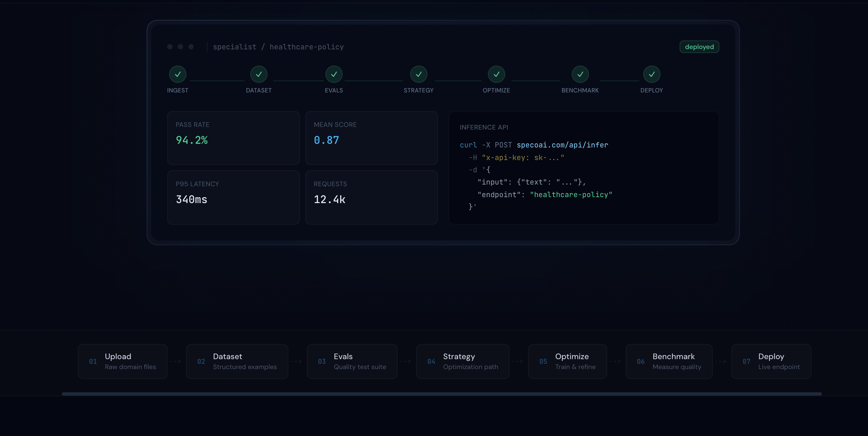Click the BENCHMARK completion checkmark
The width and height of the screenshot is (868, 436).
580,74
